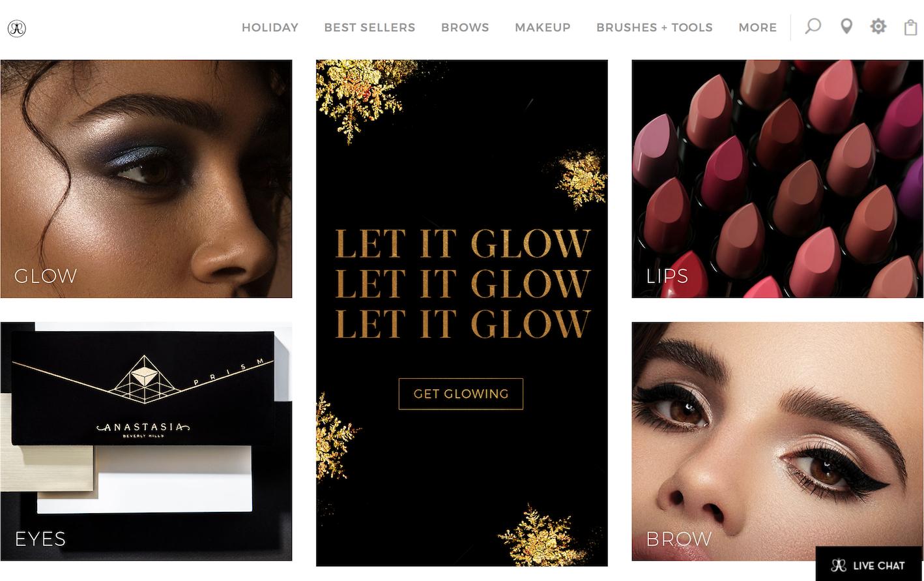This screenshot has width=924, height=581.
Task: Open the Best Sellers menu
Action: (x=369, y=27)
